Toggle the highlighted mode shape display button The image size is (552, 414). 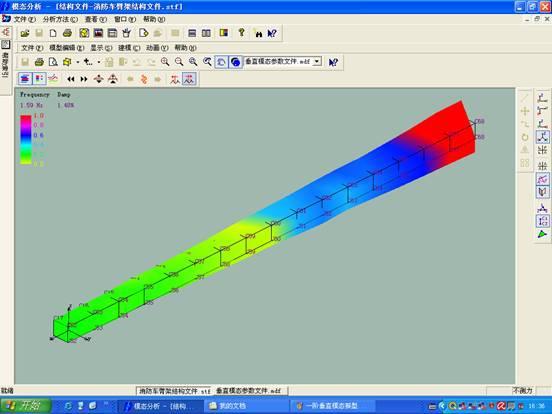pyautogui.click(x=189, y=79)
